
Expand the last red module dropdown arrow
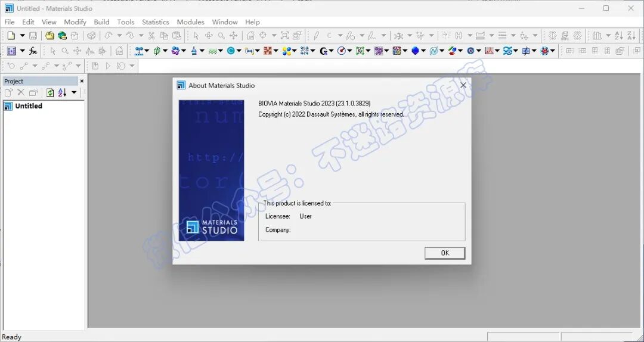(553, 51)
